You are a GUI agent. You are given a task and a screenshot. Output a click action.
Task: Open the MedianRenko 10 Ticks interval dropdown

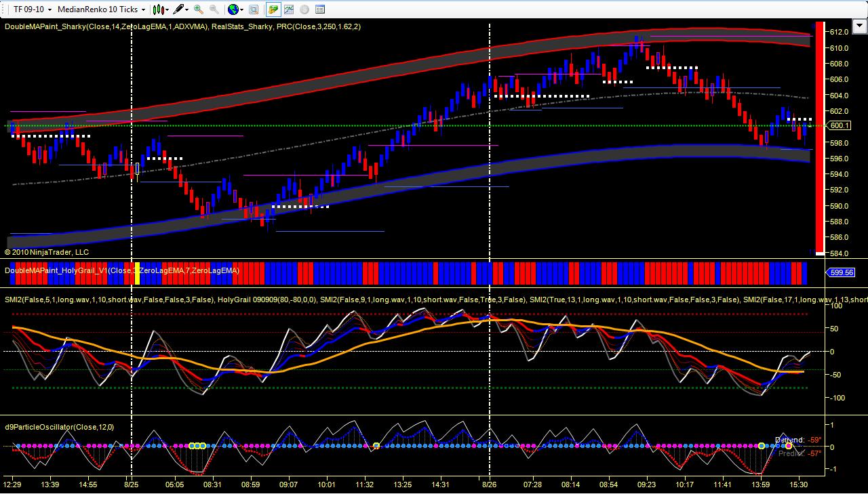(x=102, y=9)
